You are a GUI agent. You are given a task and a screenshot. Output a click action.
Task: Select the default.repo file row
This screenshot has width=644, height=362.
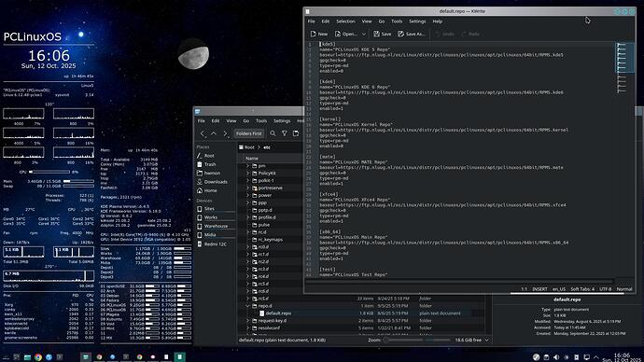click(365, 313)
